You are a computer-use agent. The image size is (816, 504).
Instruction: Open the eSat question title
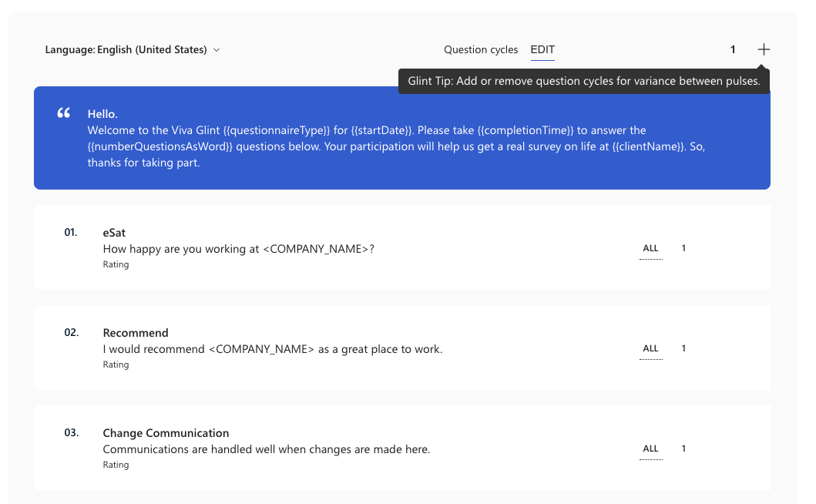click(114, 233)
